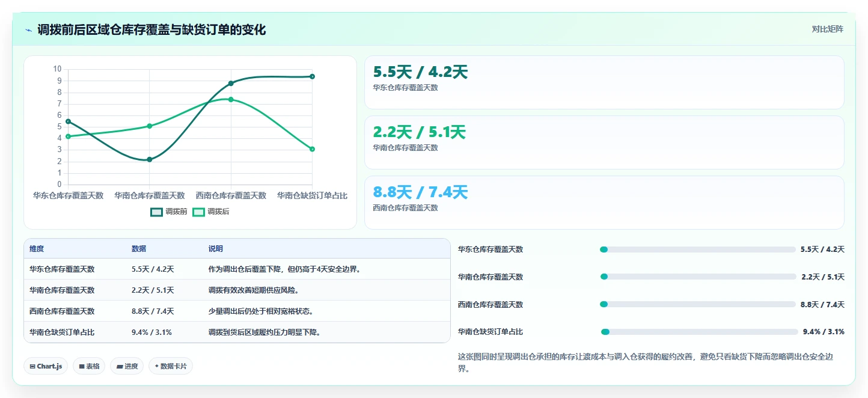Click the 对比矩阵 label in header
Viewport: 868px width, 398px height.
coord(827,29)
